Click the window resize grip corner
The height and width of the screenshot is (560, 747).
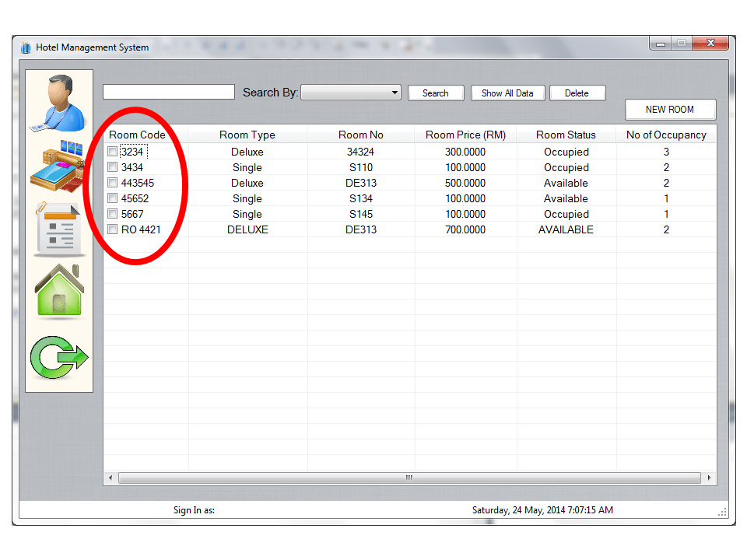(x=722, y=512)
